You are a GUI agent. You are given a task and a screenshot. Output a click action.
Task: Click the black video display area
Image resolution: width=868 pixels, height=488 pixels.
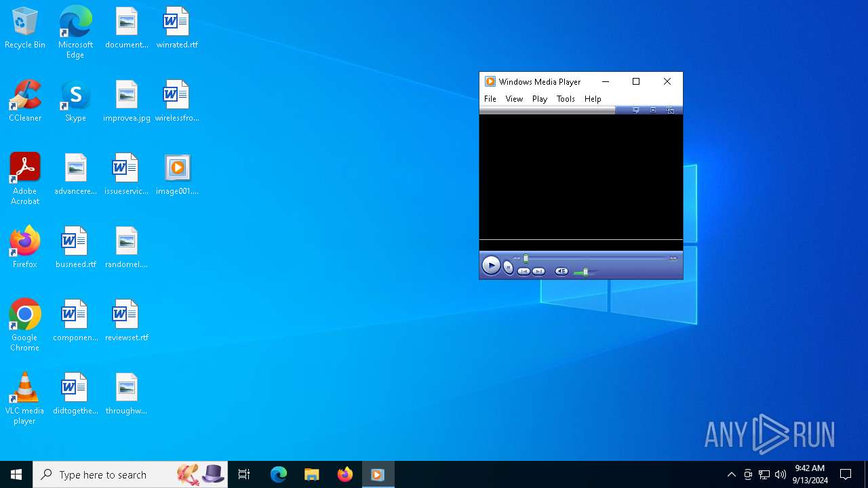[581, 177]
